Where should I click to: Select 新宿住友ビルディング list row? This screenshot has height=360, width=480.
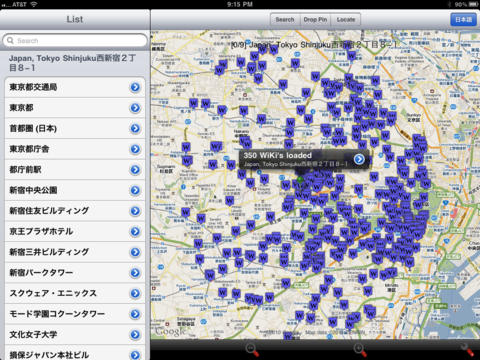[x=75, y=211]
